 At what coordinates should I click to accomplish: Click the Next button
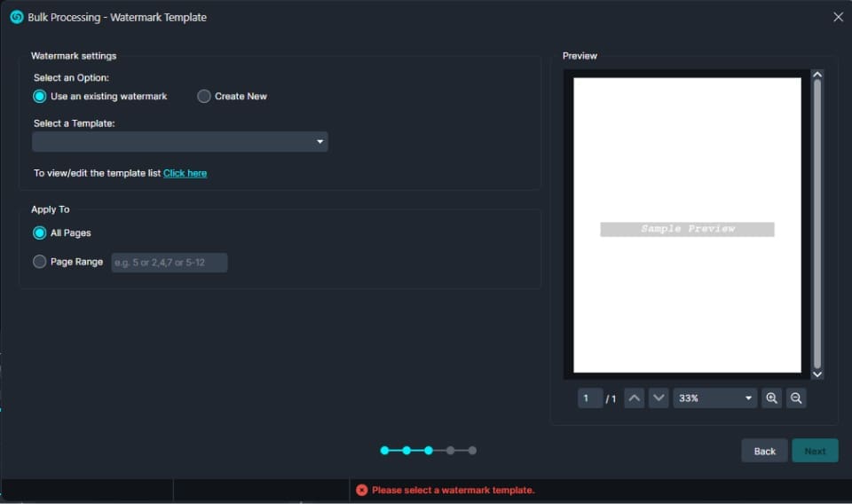815,451
